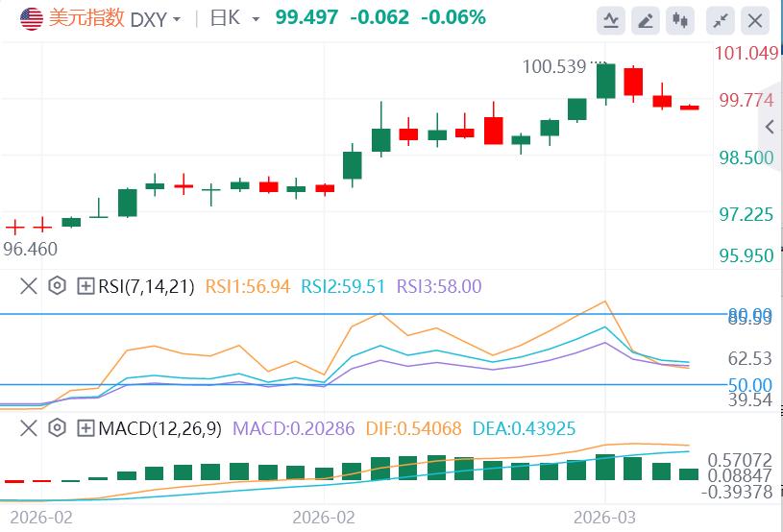Click the 99.774 price axis label

coord(746,100)
